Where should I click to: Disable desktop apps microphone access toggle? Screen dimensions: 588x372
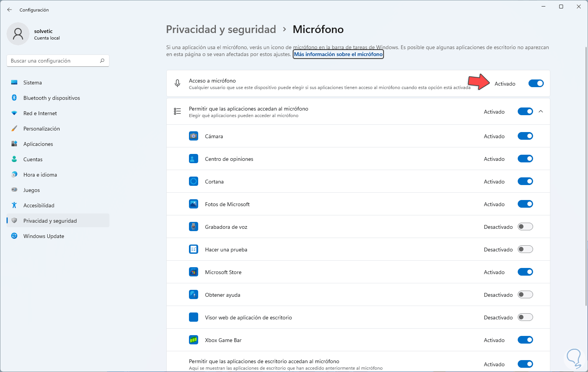click(525, 364)
